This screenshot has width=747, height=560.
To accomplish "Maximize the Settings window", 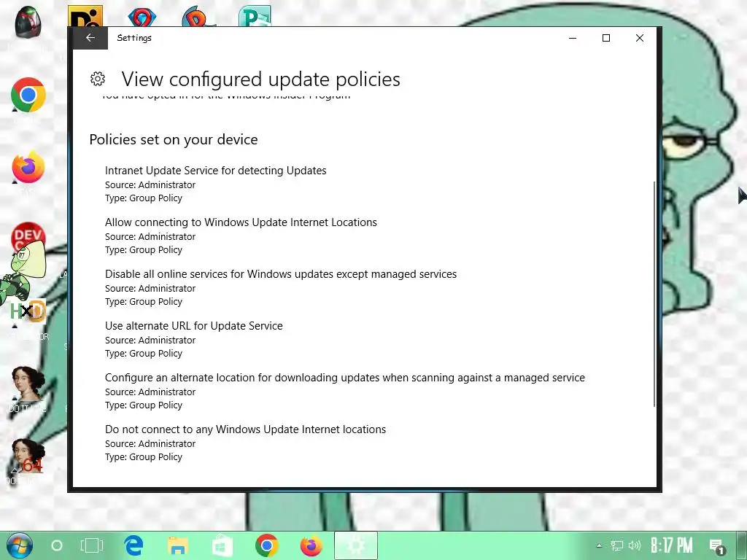I will [x=606, y=38].
